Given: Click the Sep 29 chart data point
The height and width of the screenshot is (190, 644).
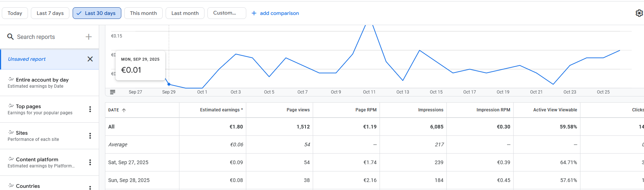Looking at the screenshot, I should pos(169,84).
